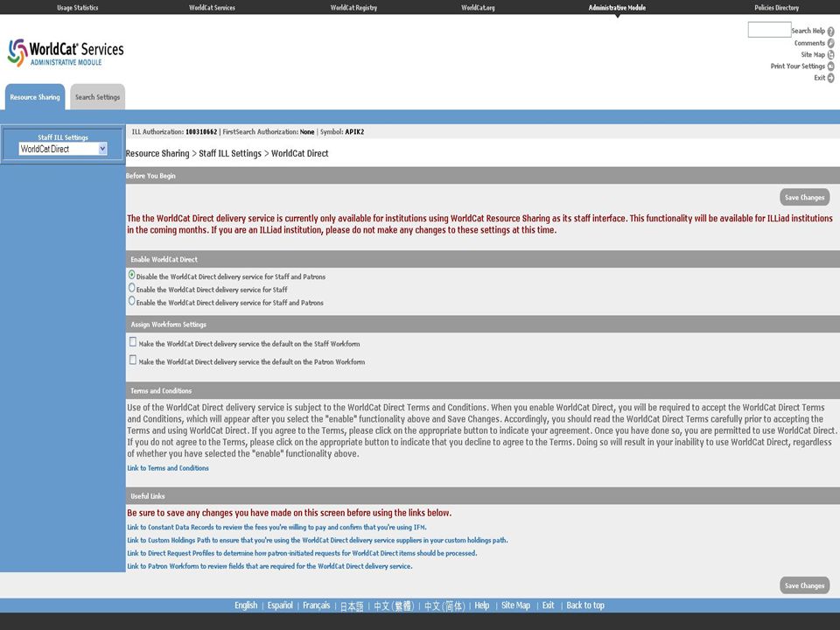Click Back to top in footer
Screen dimensions: 840x630
pyautogui.click(x=585, y=605)
